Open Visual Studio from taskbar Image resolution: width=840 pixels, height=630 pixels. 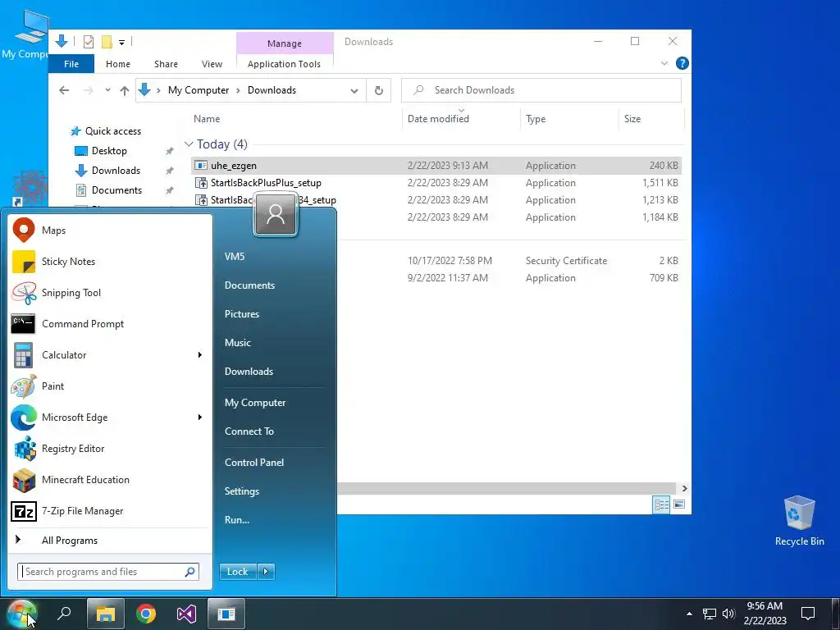coord(186,614)
